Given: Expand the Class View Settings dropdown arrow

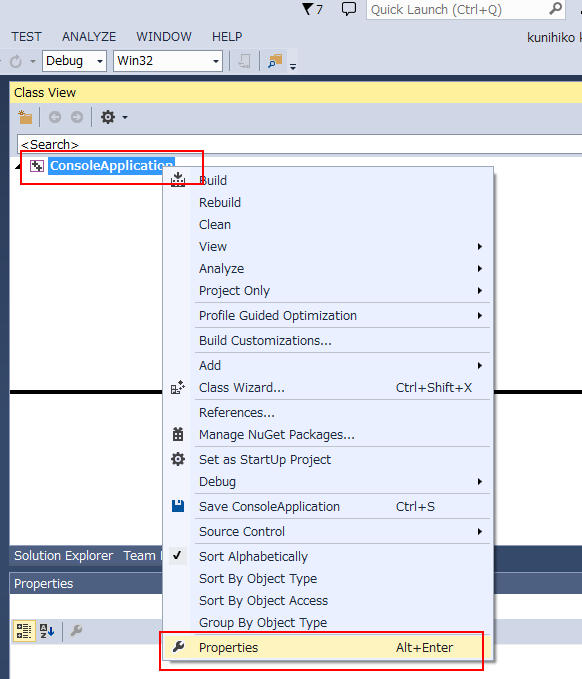Looking at the screenshot, I should pyautogui.click(x=125, y=117).
